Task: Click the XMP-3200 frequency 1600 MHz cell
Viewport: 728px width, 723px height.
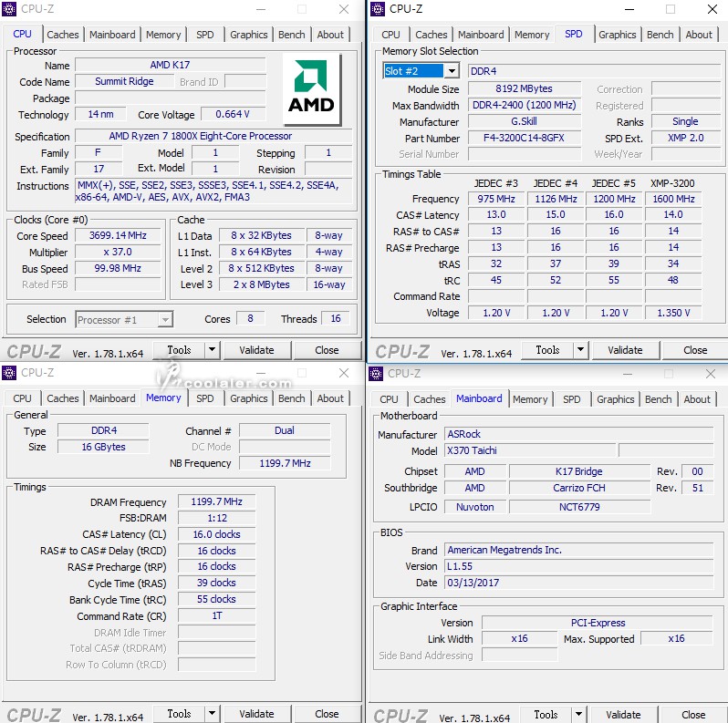Action: [x=673, y=199]
